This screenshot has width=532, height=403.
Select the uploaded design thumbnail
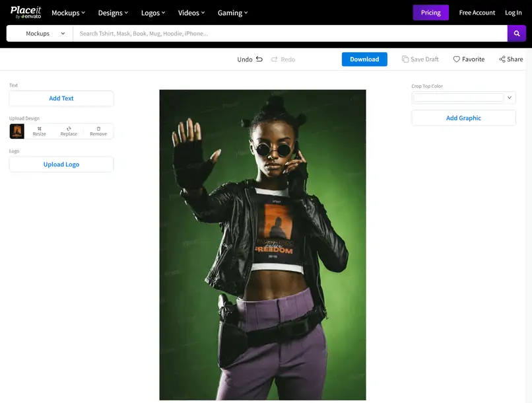tap(17, 131)
